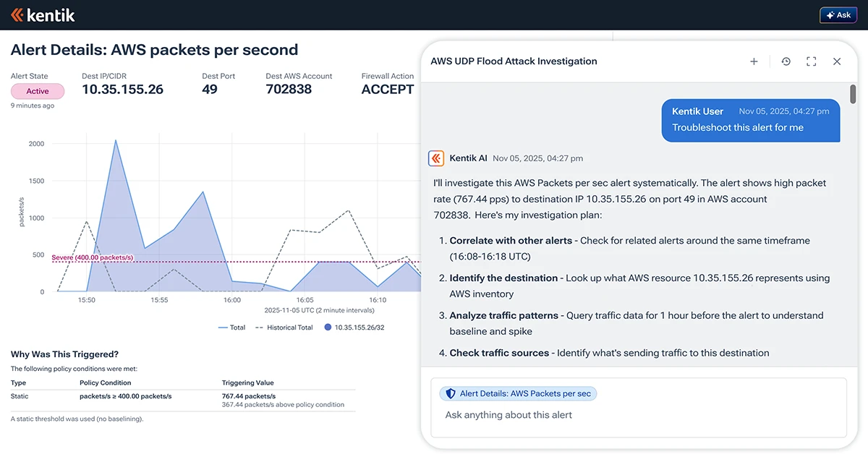Open the Ask assistant from the top bar
This screenshot has height=462, width=868.
tap(838, 14)
